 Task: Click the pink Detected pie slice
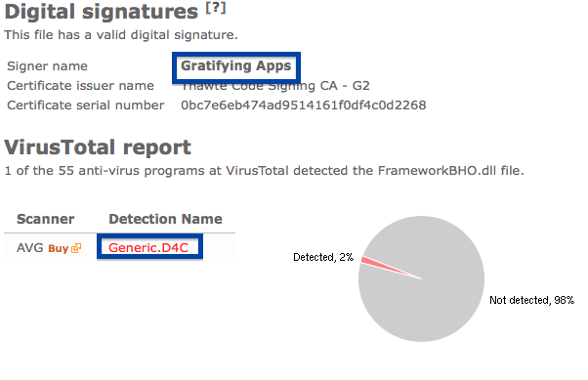(x=386, y=266)
